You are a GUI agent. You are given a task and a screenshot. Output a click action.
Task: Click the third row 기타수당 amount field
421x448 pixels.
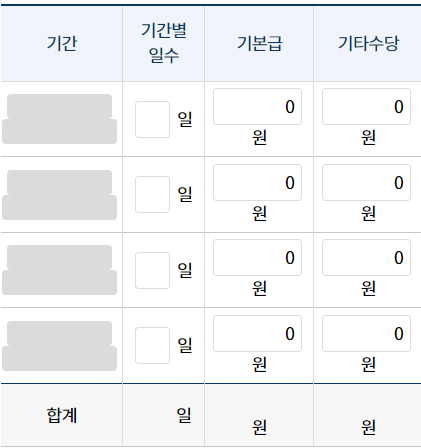point(366,257)
